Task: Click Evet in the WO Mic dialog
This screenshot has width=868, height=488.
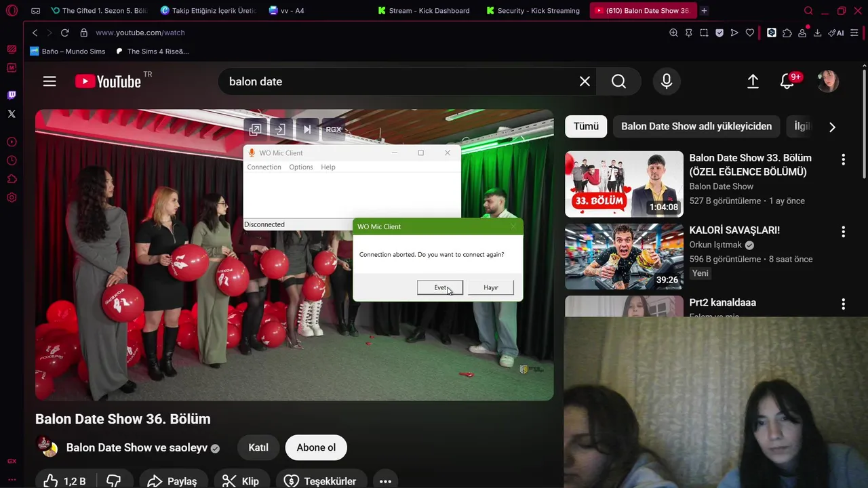Action: pyautogui.click(x=440, y=288)
